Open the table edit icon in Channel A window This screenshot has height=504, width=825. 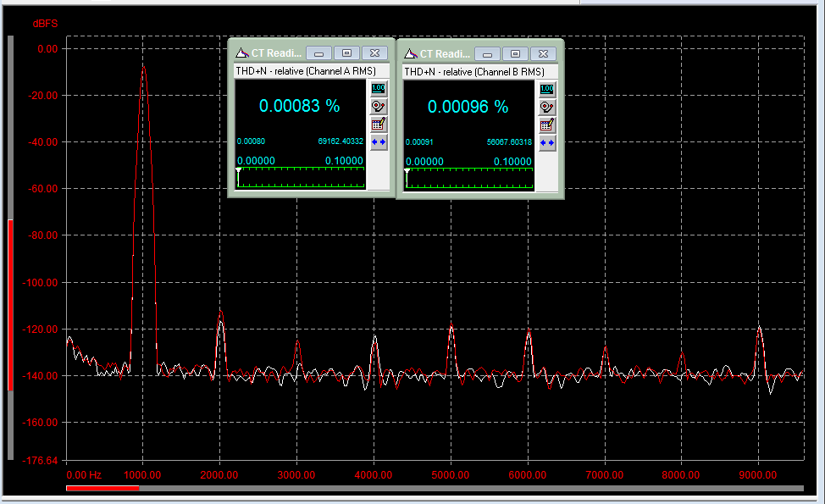(x=379, y=125)
